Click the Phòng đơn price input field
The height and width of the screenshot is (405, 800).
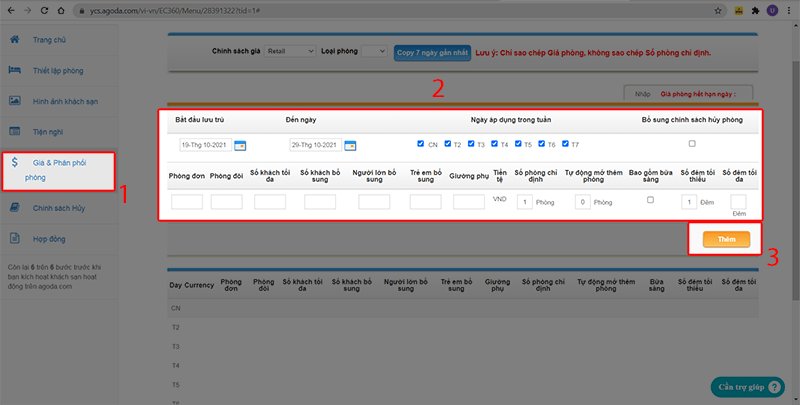(187, 202)
